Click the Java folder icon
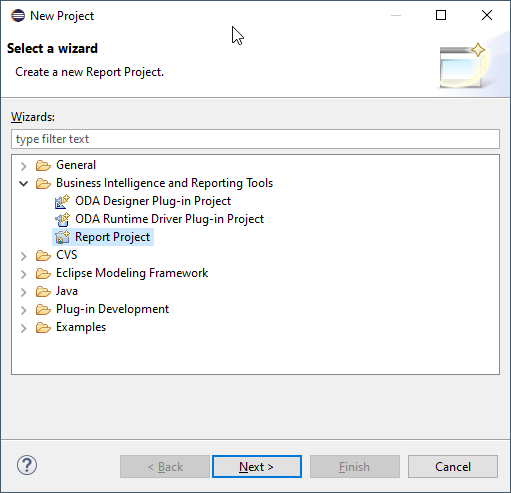This screenshot has height=493, width=511. 43,291
